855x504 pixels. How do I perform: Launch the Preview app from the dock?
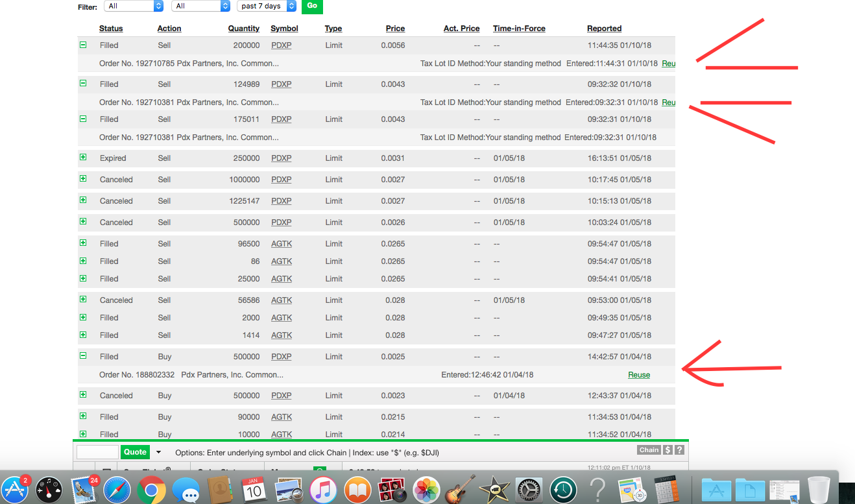coord(287,490)
